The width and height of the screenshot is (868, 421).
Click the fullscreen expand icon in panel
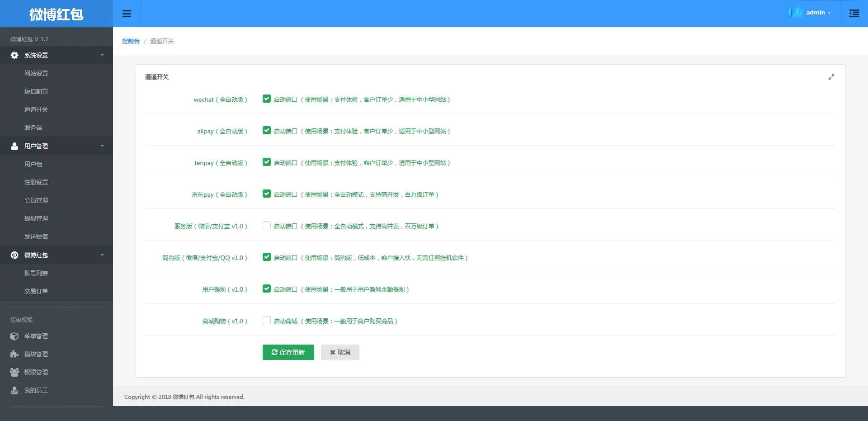(x=831, y=77)
